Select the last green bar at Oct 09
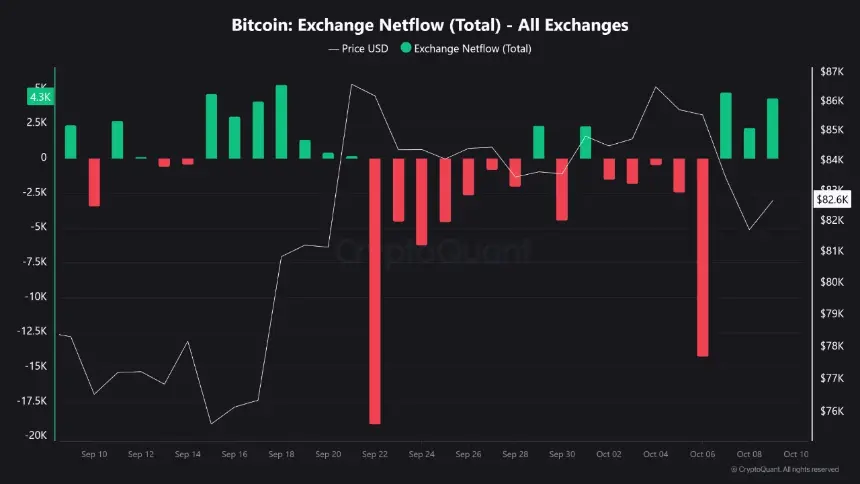Screen dimensions: 860x484 (x=772, y=128)
